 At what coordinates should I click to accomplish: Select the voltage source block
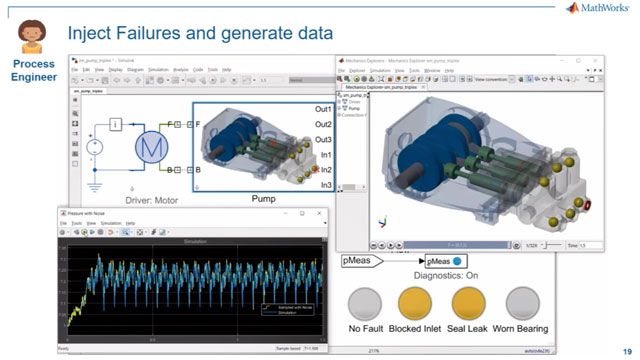click(95, 147)
